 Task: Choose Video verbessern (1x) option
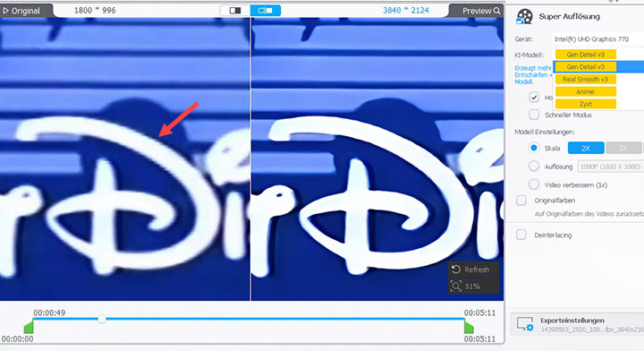(533, 184)
